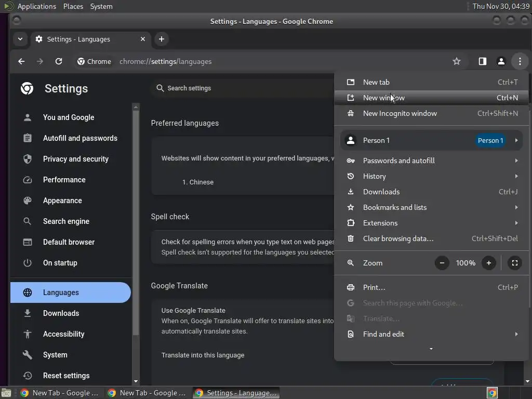The height and width of the screenshot is (399, 532).
Task: Select Languages in the sidebar
Action: [71, 292]
